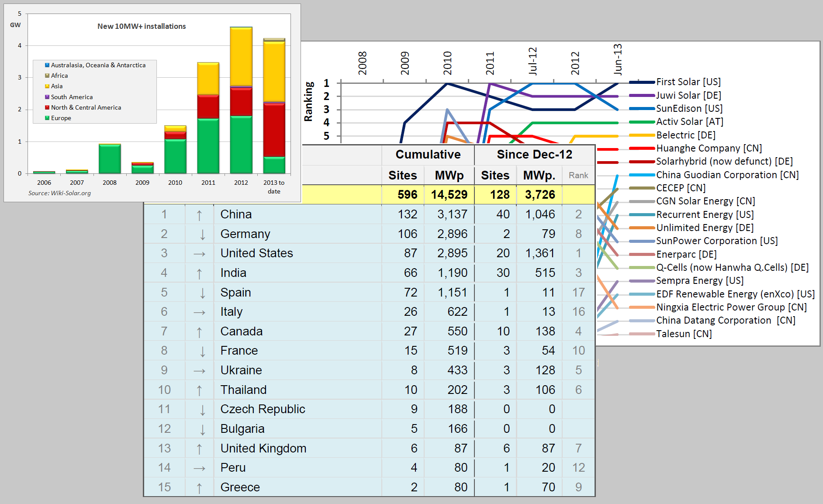Viewport: 823px width, 504px height.
Task: Select the United Kingdom country name
Action: [x=263, y=449]
